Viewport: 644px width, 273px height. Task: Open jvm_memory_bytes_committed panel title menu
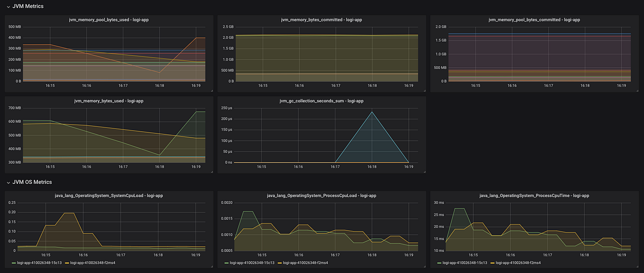pos(321,20)
